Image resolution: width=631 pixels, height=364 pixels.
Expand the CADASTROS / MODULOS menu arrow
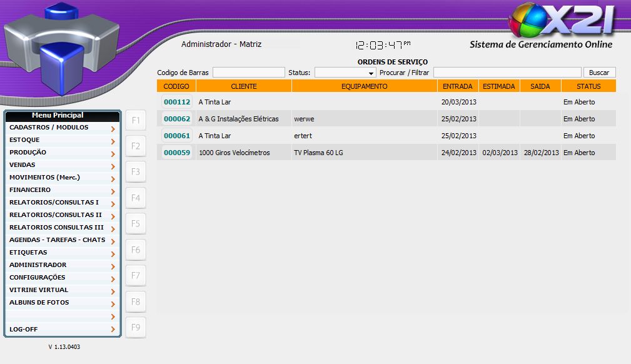(x=113, y=129)
